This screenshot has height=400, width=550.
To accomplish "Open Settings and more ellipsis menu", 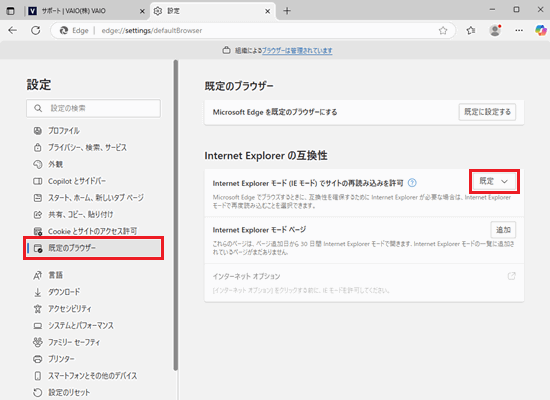I will point(519,31).
